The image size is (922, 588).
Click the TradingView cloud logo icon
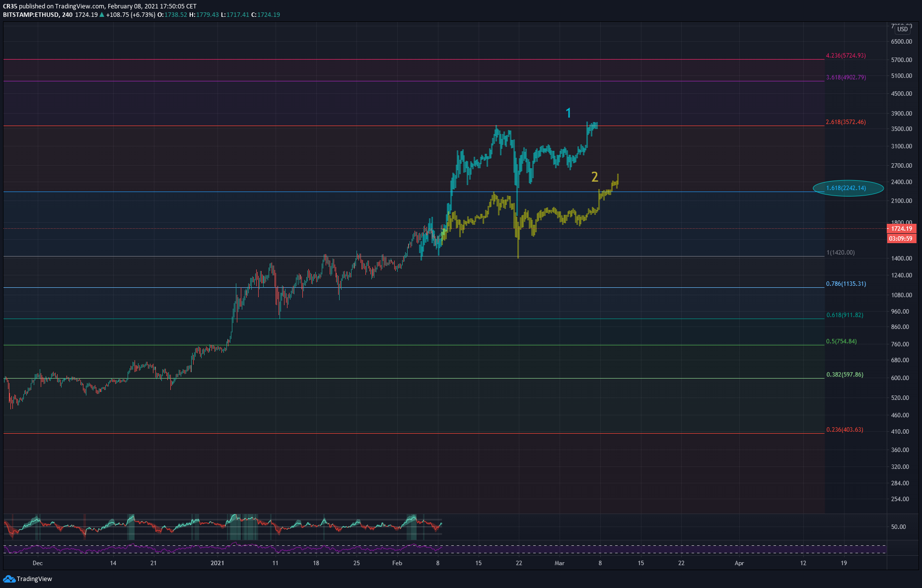[9, 579]
